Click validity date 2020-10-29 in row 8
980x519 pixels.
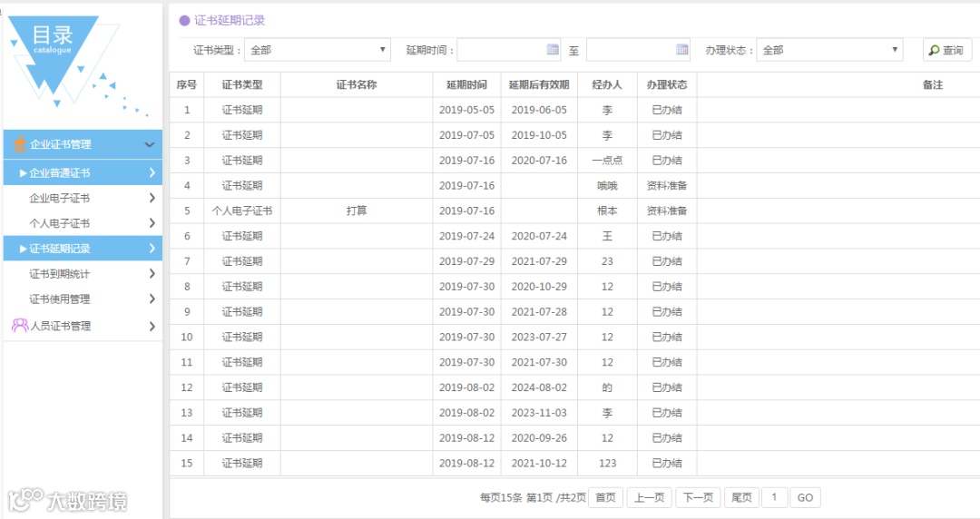[539, 287]
